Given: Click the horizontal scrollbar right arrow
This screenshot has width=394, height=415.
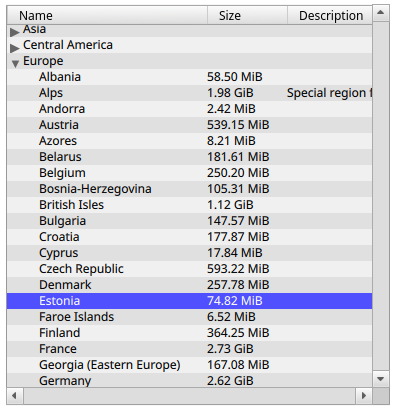Looking at the screenshot, I should tap(364, 396).
